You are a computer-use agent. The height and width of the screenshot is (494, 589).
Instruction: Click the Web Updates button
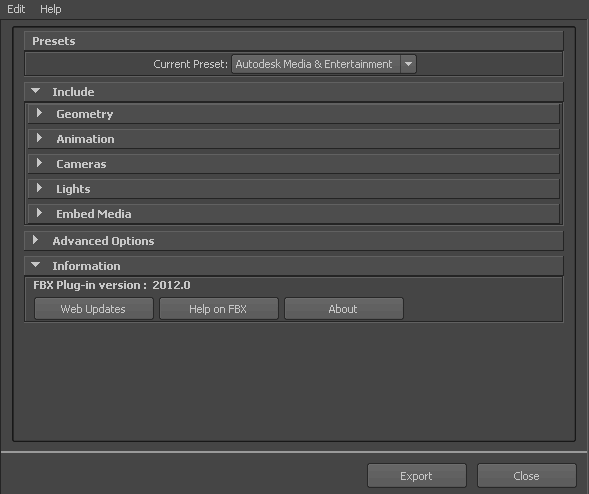pyautogui.click(x=94, y=309)
